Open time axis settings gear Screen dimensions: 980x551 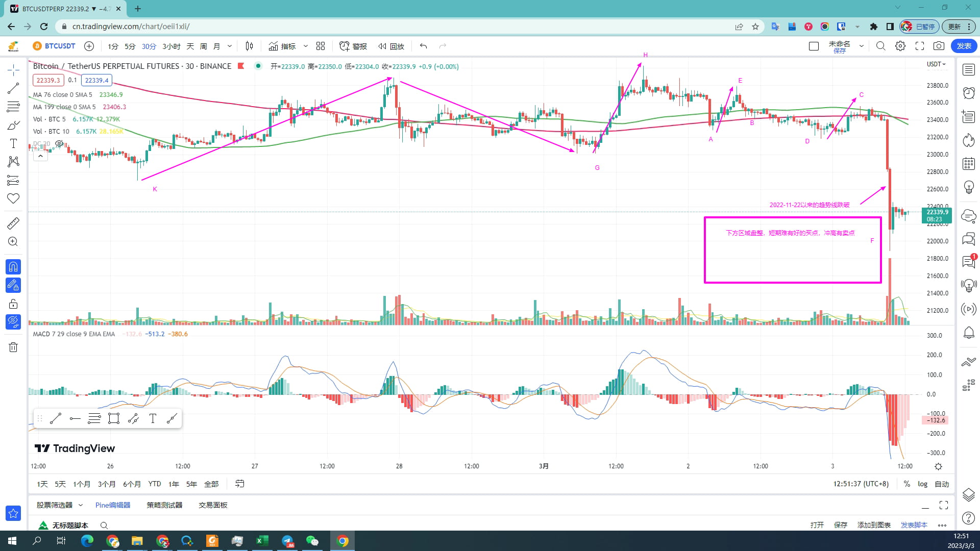tap(938, 466)
